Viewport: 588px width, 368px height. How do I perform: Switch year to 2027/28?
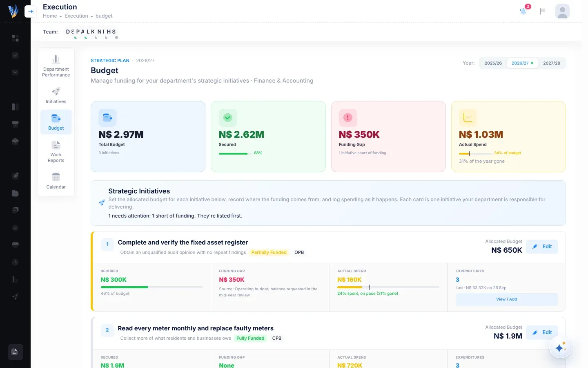551,63
